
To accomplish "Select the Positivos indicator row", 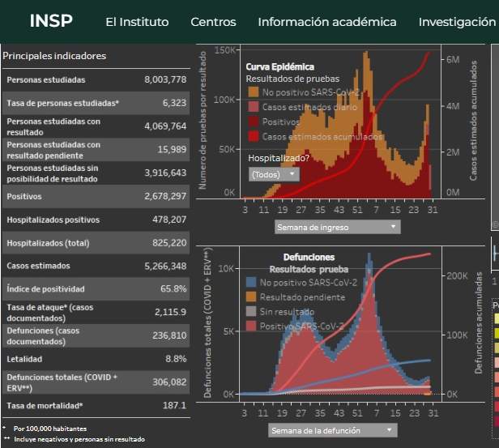I will (x=96, y=196).
